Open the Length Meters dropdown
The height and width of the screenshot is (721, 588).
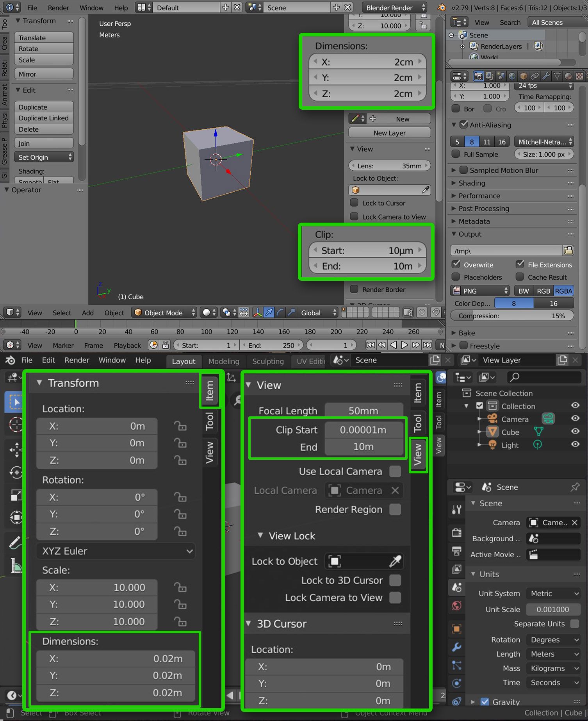[x=553, y=654]
